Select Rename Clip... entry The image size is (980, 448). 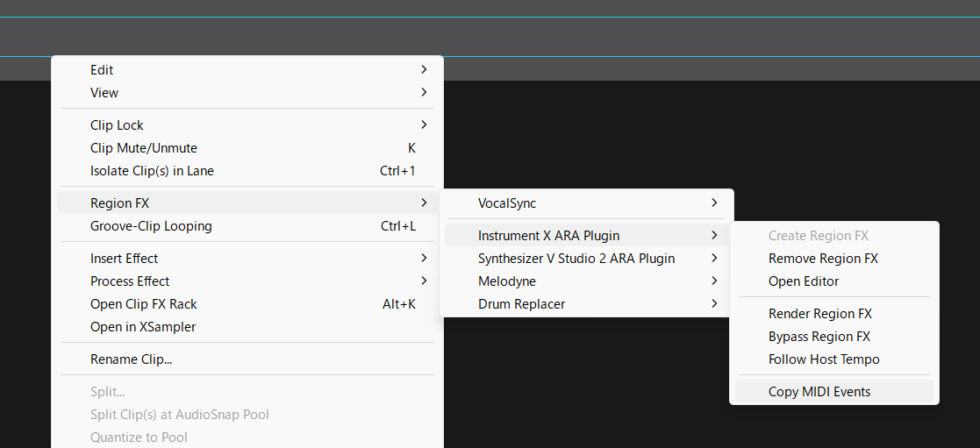pyautogui.click(x=247, y=359)
